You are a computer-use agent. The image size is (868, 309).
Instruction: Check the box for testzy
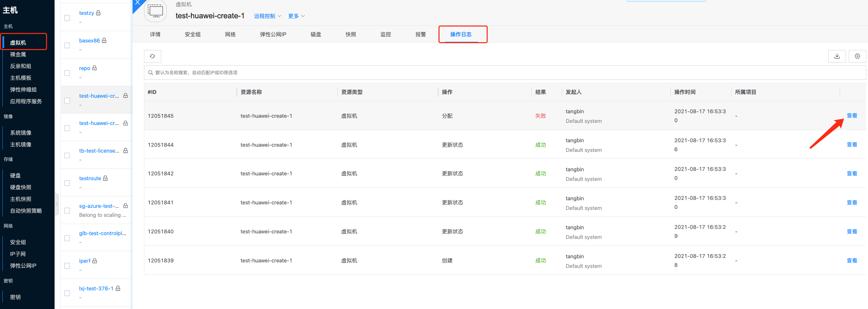click(x=67, y=18)
